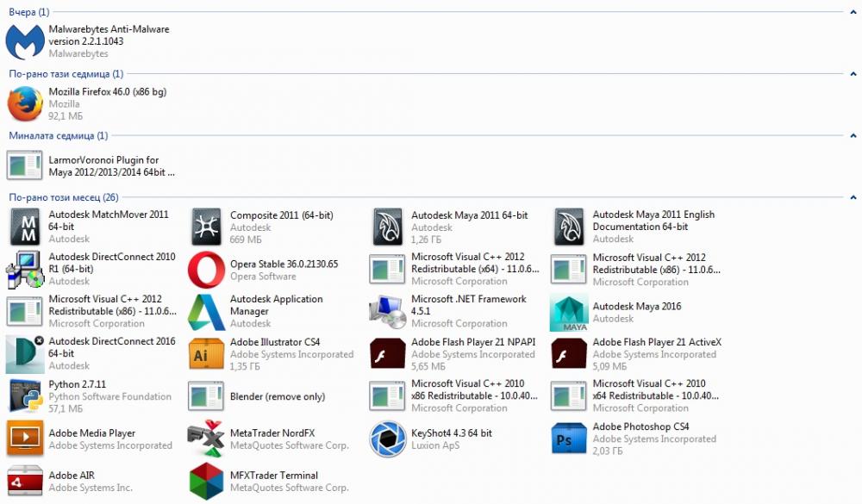Click the 'По-рано тази седмица (1)' header
This screenshot has height=504, width=862.
point(66,73)
